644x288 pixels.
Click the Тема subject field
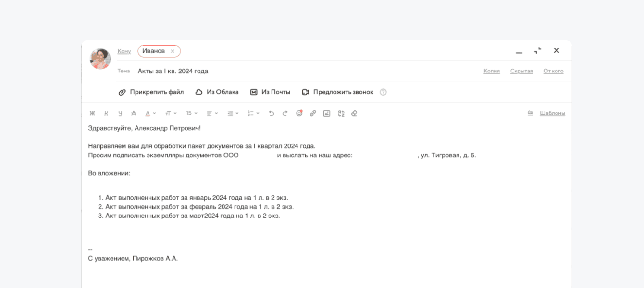(x=288, y=71)
